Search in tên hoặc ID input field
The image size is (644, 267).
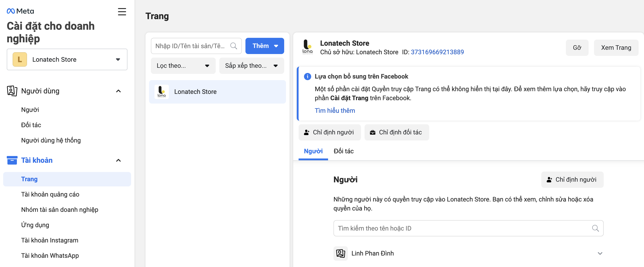[468, 228]
